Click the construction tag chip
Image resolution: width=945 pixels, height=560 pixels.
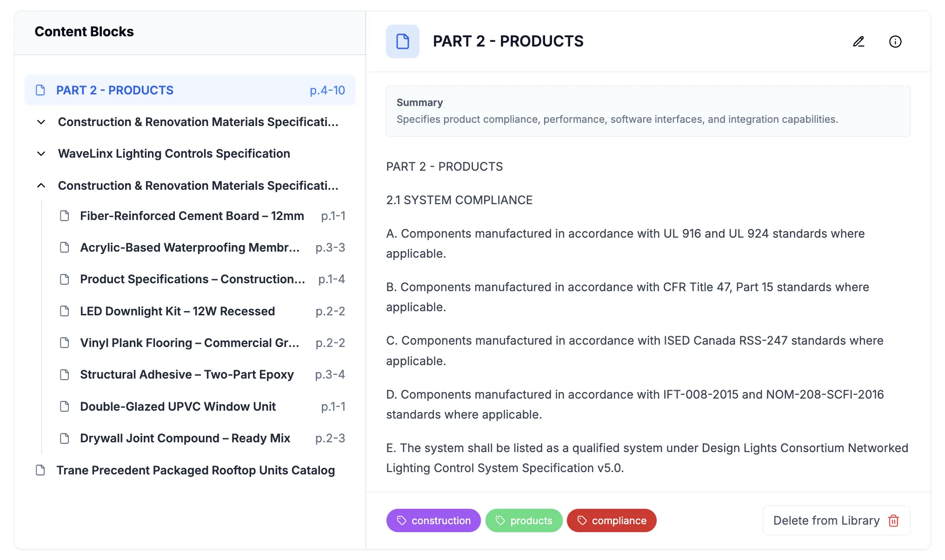click(x=433, y=520)
